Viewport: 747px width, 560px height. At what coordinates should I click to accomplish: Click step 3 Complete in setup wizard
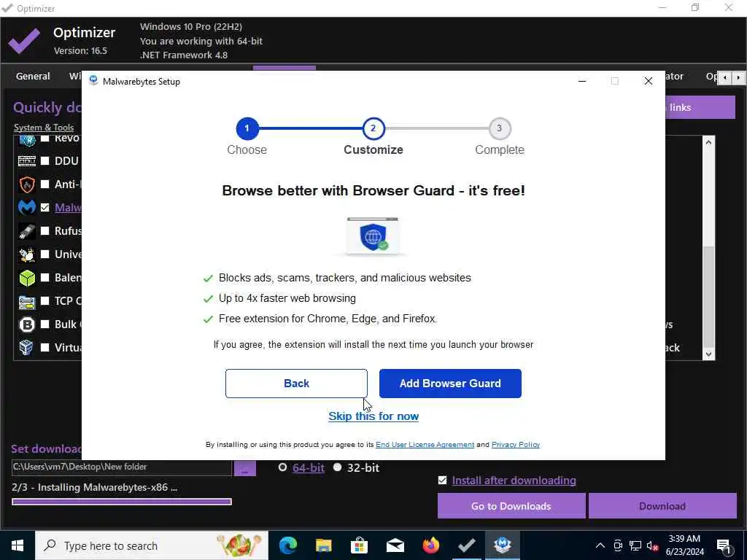coord(499,128)
